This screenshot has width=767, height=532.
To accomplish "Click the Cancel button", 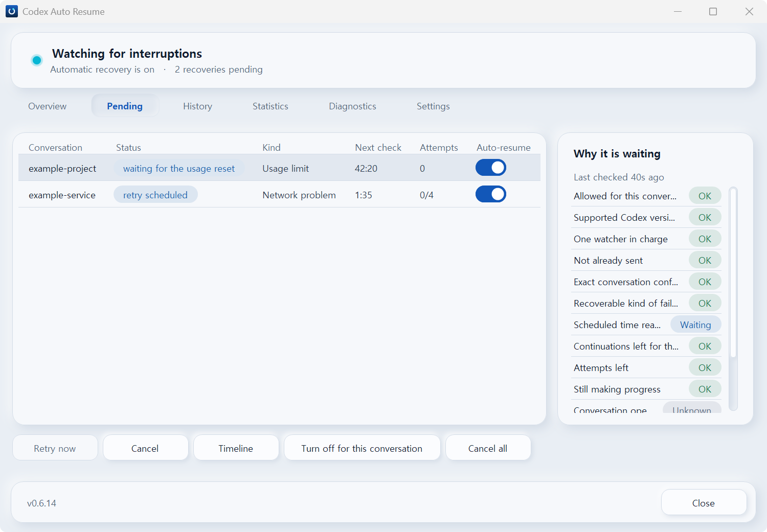I will click(145, 448).
